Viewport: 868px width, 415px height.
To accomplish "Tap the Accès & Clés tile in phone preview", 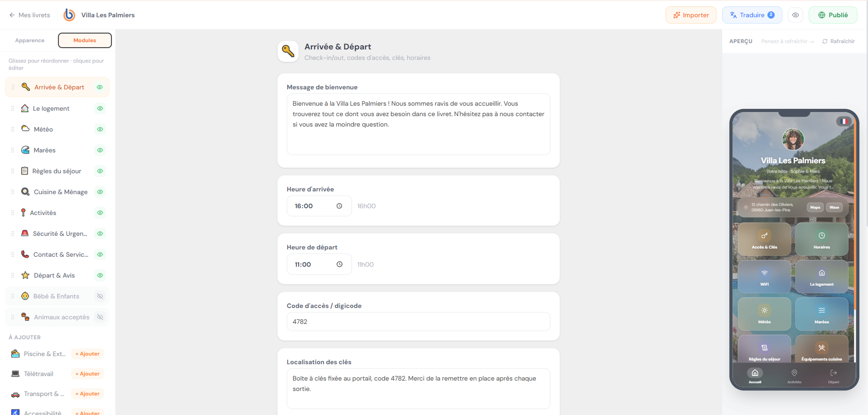I will coord(764,239).
